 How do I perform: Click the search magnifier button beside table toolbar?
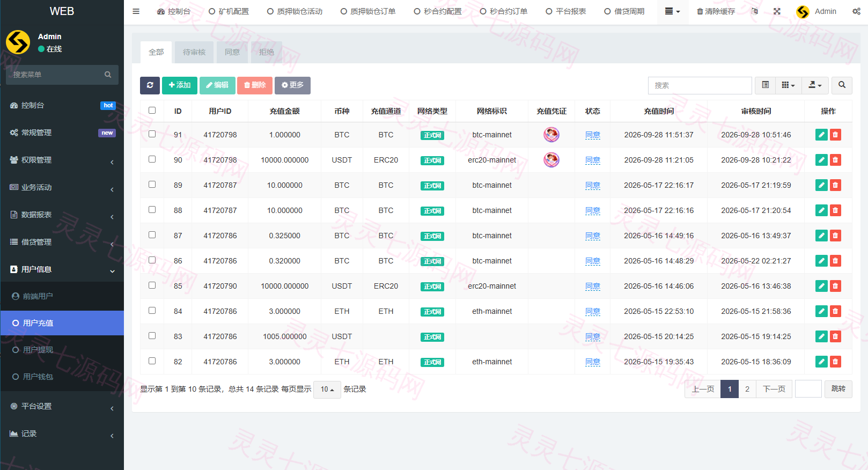point(842,85)
